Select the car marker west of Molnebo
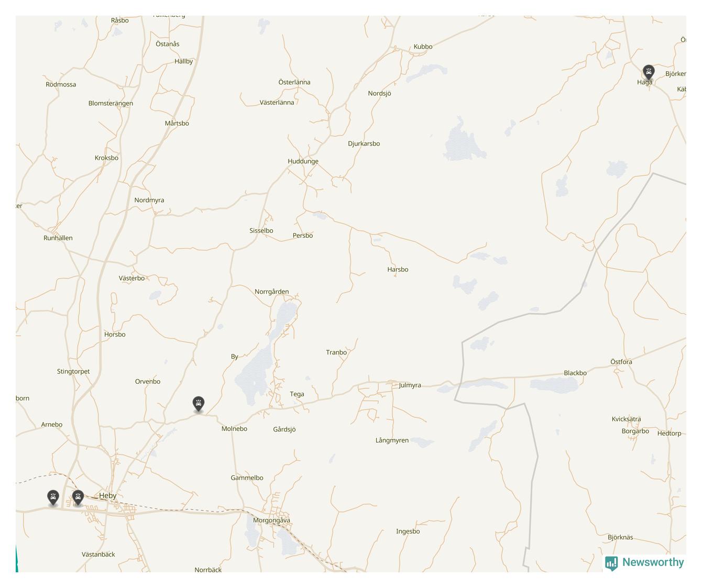 click(x=198, y=404)
